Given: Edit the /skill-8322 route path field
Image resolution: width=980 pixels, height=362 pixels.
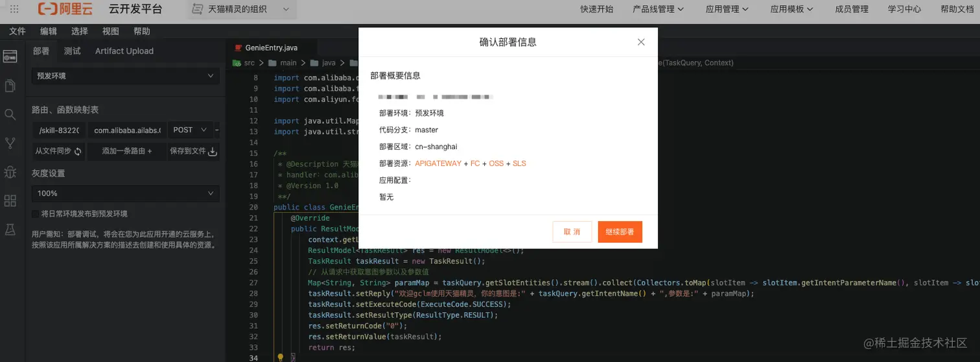Looking at the screenshot, I should click(58, 130).
